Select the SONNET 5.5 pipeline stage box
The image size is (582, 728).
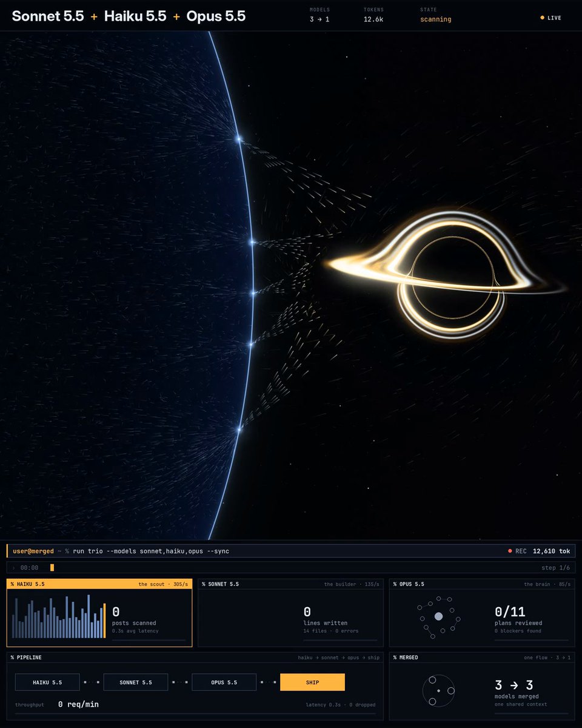coord(136,682)
